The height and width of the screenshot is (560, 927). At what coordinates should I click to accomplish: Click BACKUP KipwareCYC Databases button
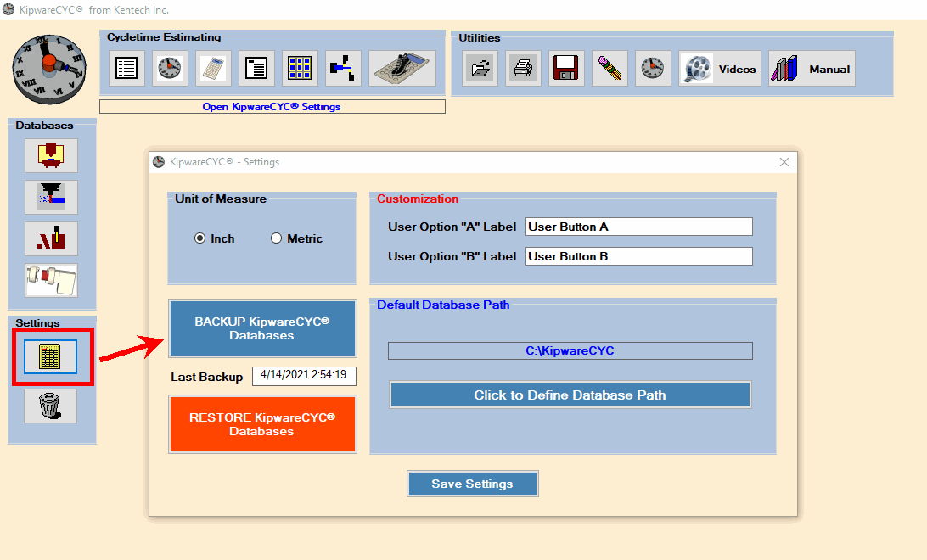[x=262, y=328]
